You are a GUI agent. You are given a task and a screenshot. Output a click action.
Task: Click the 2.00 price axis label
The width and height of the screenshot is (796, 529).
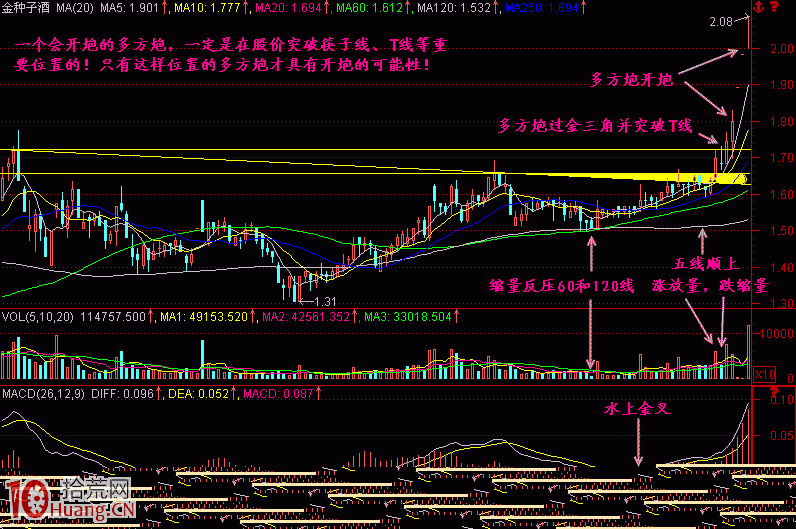click(x=781, y=49)
